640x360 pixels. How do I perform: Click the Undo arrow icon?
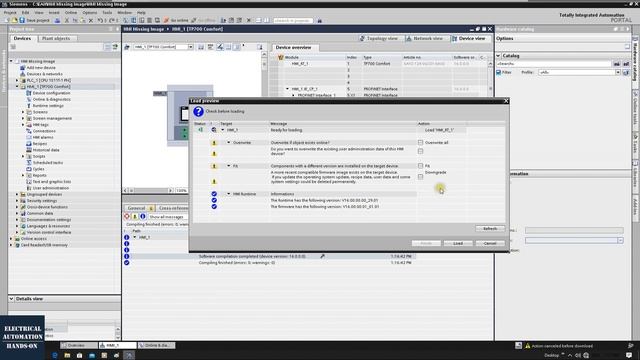point(100,20)
